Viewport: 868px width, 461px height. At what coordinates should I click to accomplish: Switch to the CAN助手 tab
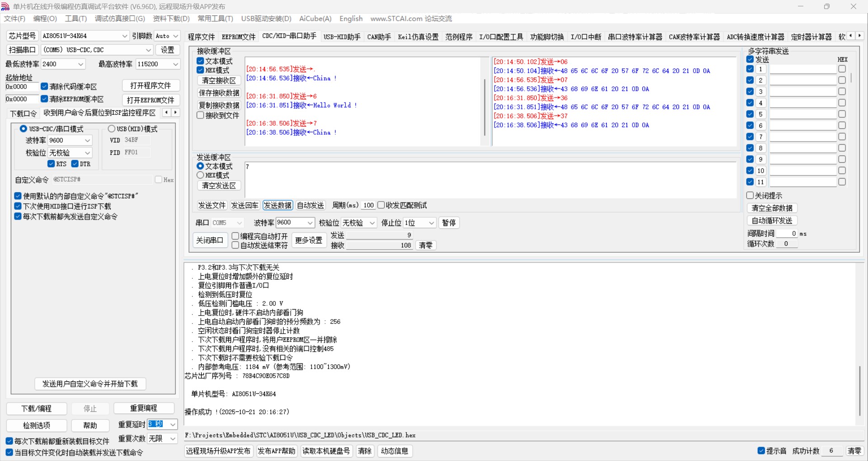click(379, 37)
